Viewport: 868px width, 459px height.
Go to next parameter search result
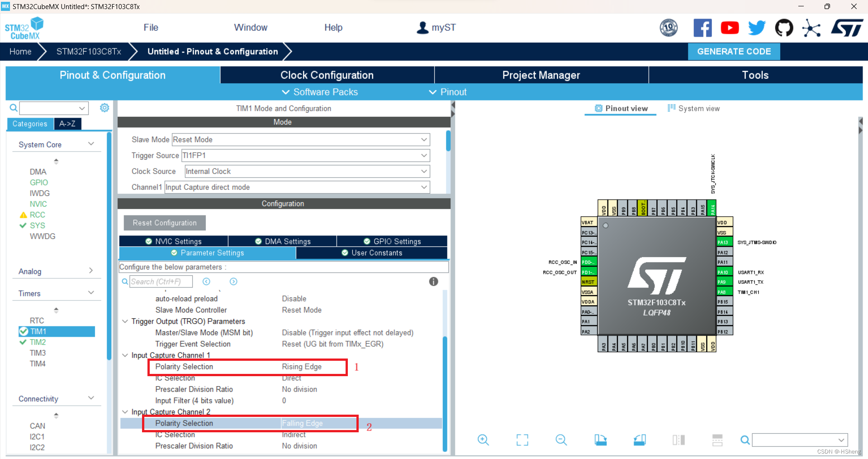[x=233, y=282]
